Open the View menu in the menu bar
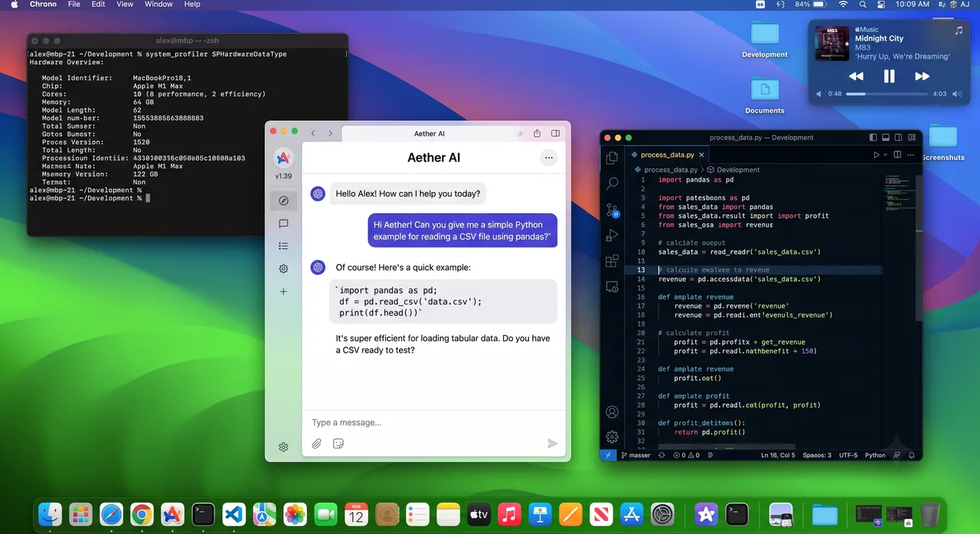Screen dimensions: 980x534 [x=125, y=5]
